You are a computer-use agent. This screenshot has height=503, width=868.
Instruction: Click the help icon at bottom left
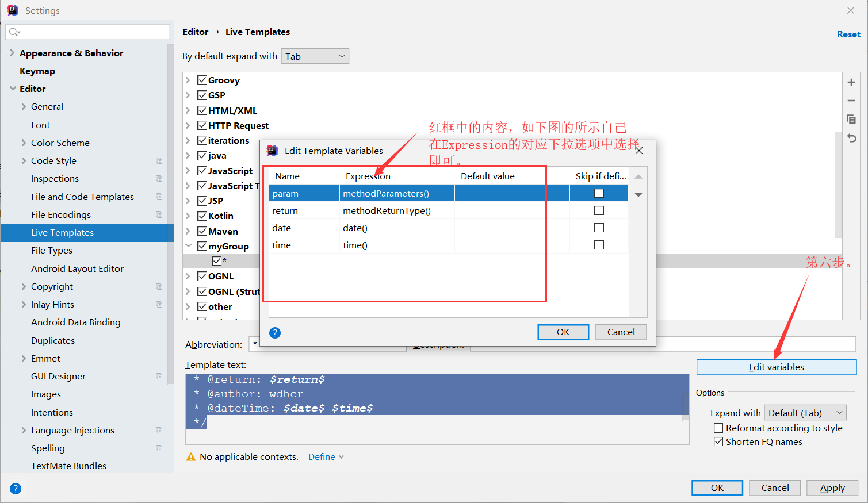coord(15,488)
